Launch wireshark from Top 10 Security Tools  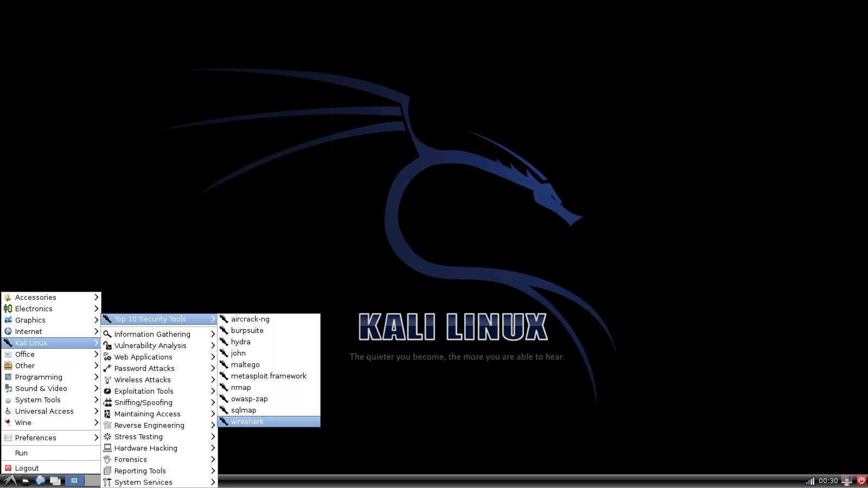269,421
